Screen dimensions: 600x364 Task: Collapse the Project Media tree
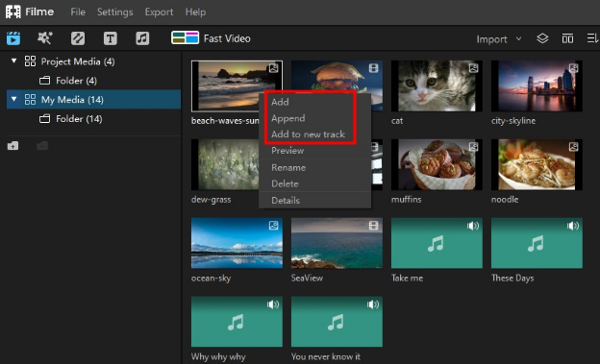(x=14, y=61)
